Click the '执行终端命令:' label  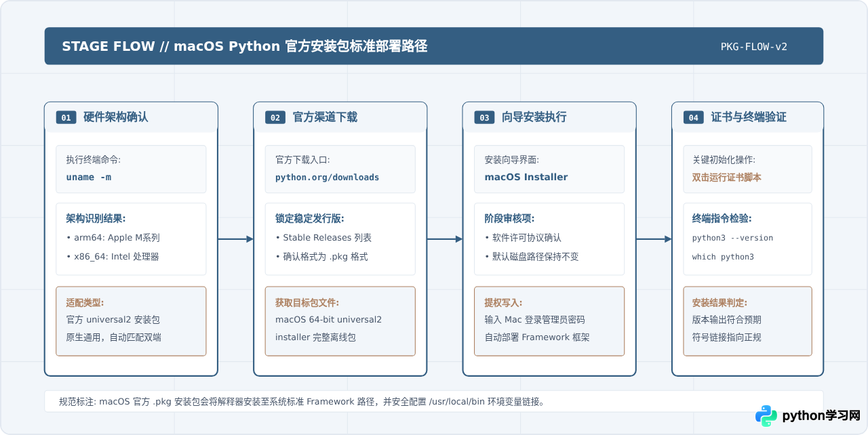[93, 160]
